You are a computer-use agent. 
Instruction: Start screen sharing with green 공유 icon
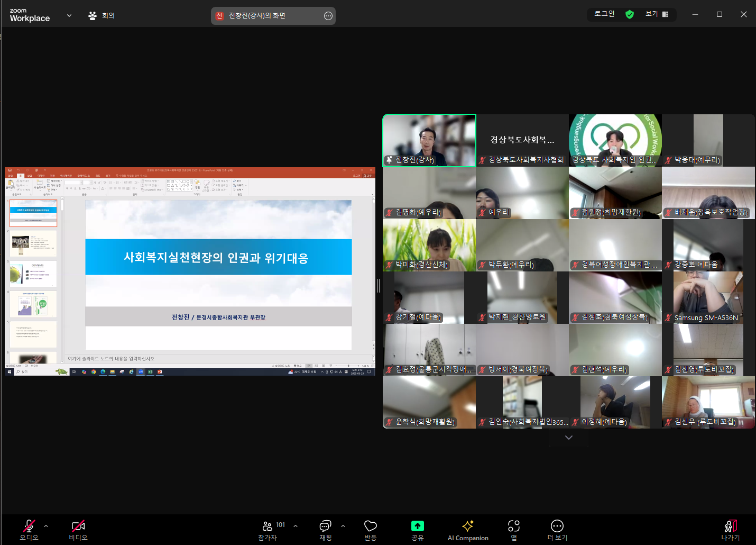pos(418,530)
